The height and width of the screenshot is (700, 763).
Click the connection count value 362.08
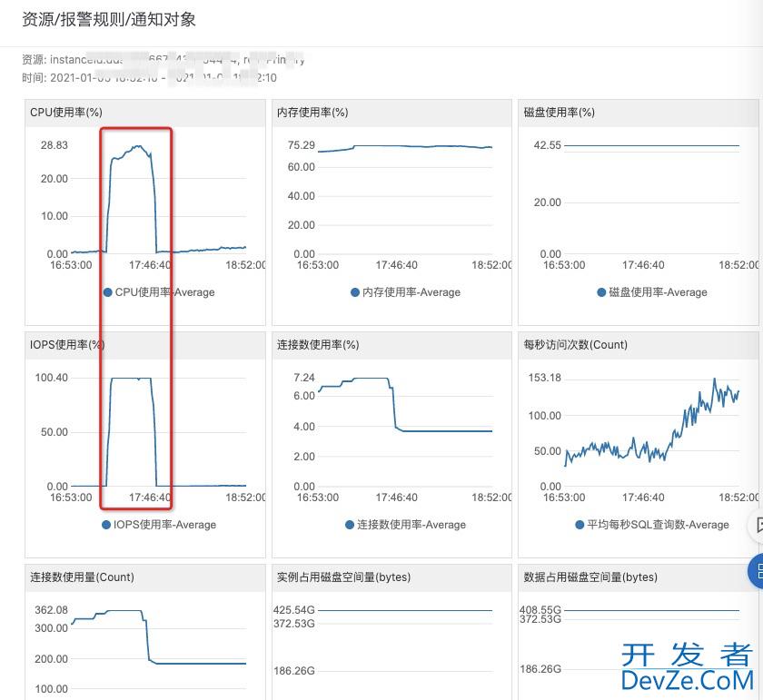coord(51,610)
